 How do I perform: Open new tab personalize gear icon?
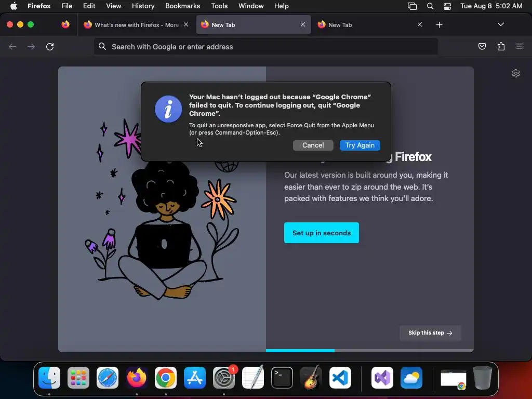516,73
